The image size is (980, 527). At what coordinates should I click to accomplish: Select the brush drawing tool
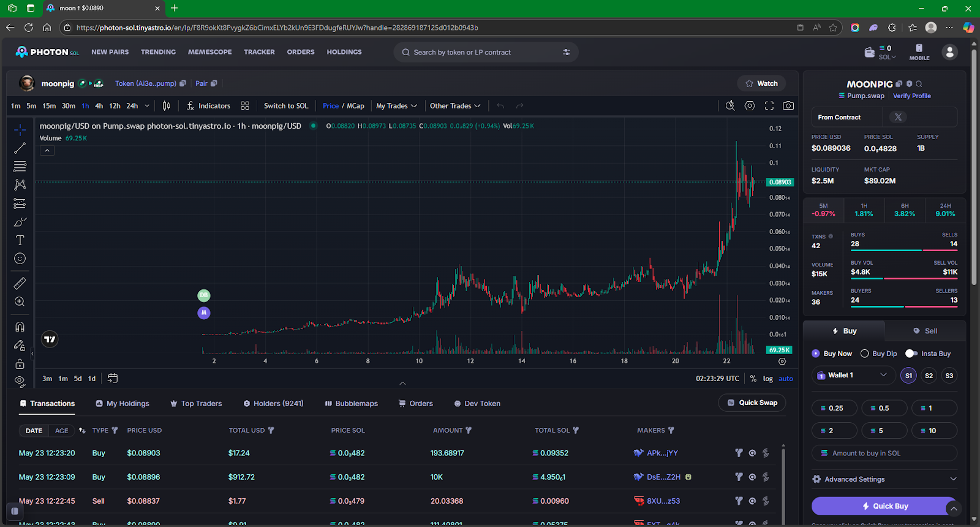(x=20, y=222)
